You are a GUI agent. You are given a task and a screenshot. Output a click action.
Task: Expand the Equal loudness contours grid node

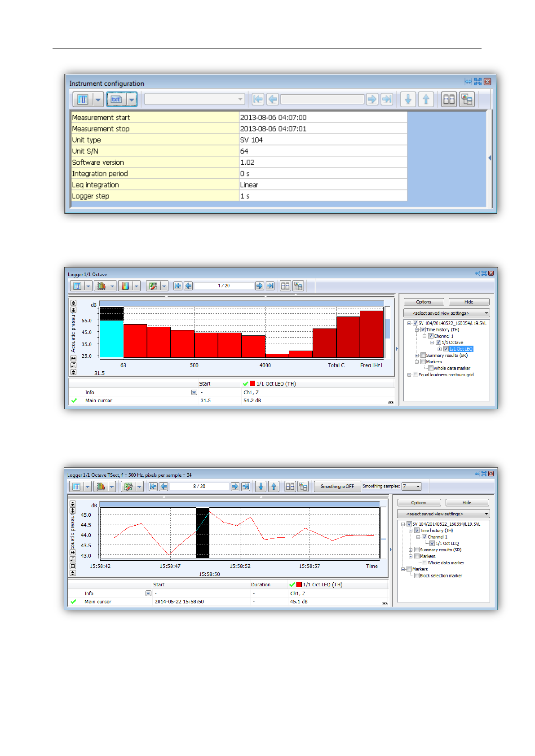click(x=409, y=375)
